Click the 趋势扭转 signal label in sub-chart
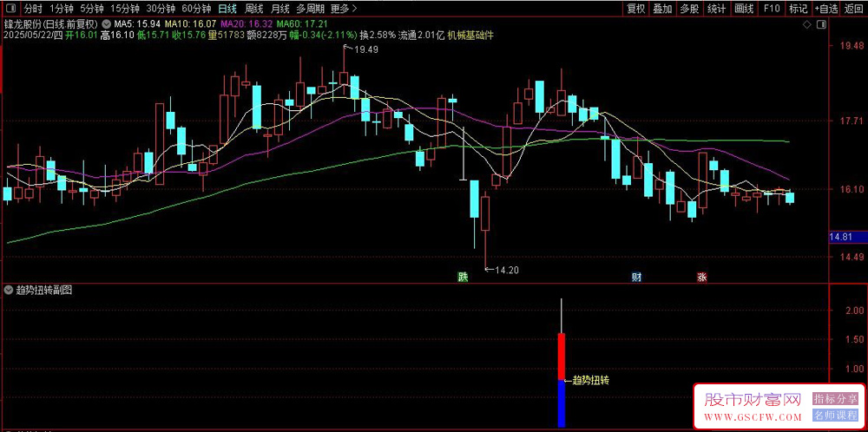The width and height of the screenshot is (868, 432). pyautogui.click(x=590, y=381)
